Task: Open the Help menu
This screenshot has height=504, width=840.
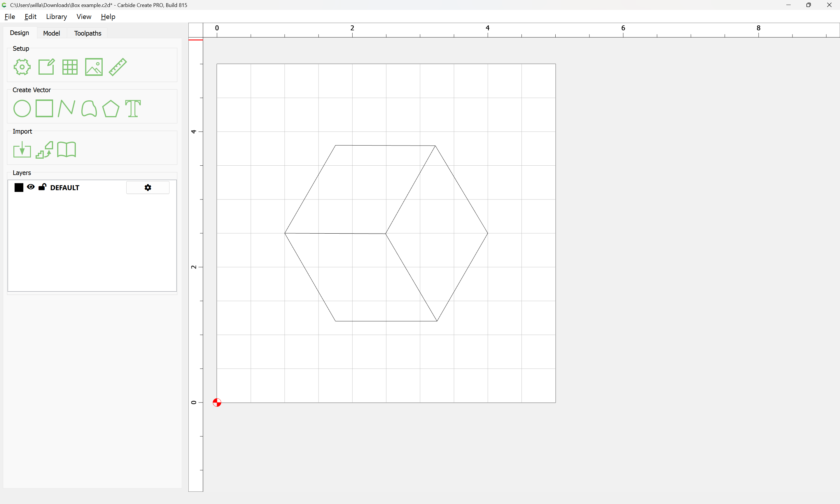Action: click(x=108, y=17)
